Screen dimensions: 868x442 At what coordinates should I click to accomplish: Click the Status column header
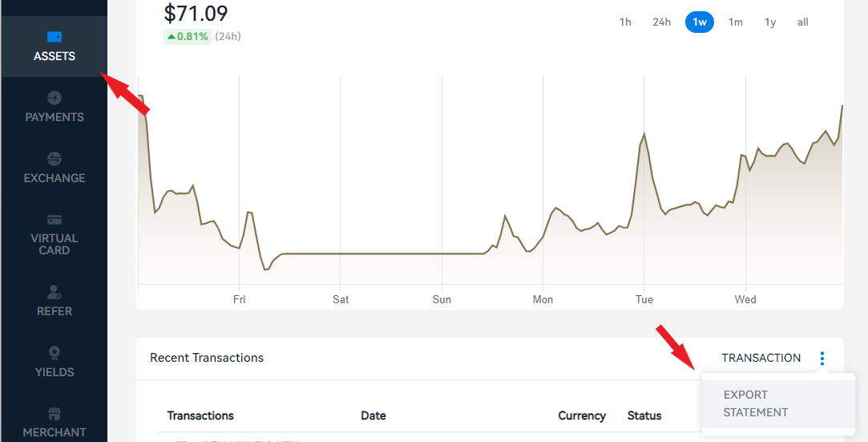coord(644,416)
